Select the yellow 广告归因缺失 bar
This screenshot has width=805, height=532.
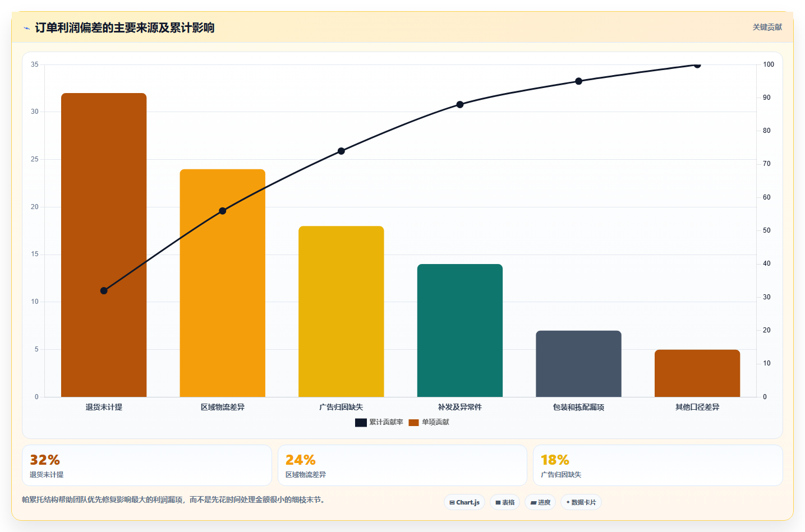[341, 312]
